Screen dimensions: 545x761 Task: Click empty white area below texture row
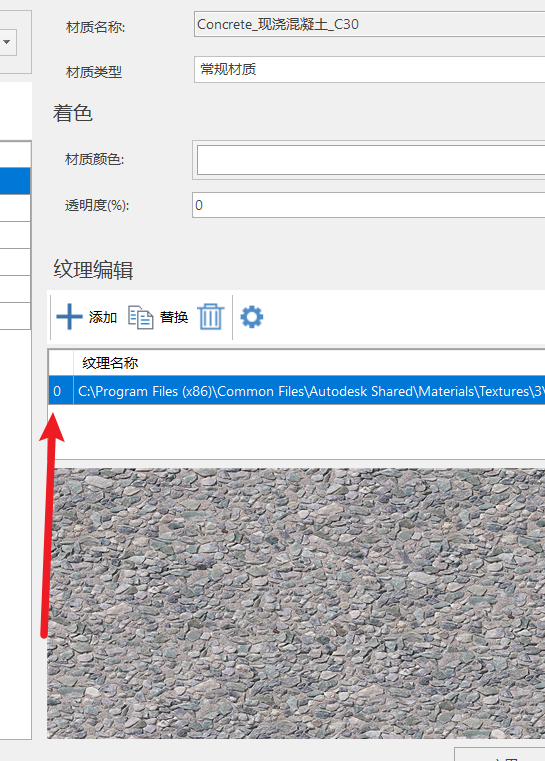297,431
